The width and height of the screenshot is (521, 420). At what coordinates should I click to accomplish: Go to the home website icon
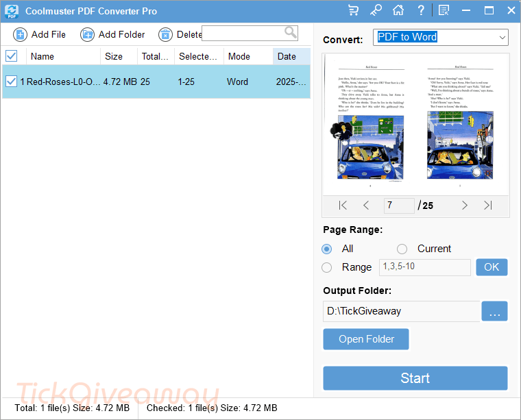click(398, 11)
